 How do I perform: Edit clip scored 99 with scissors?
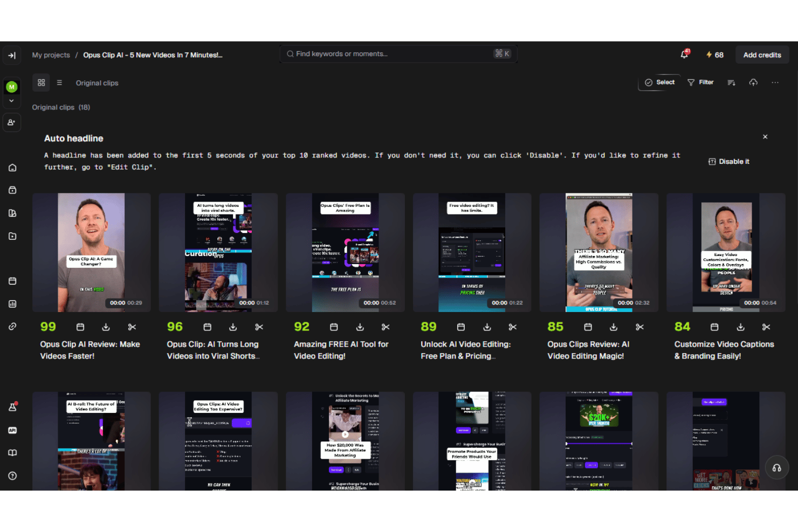click(x=132, y=327)
